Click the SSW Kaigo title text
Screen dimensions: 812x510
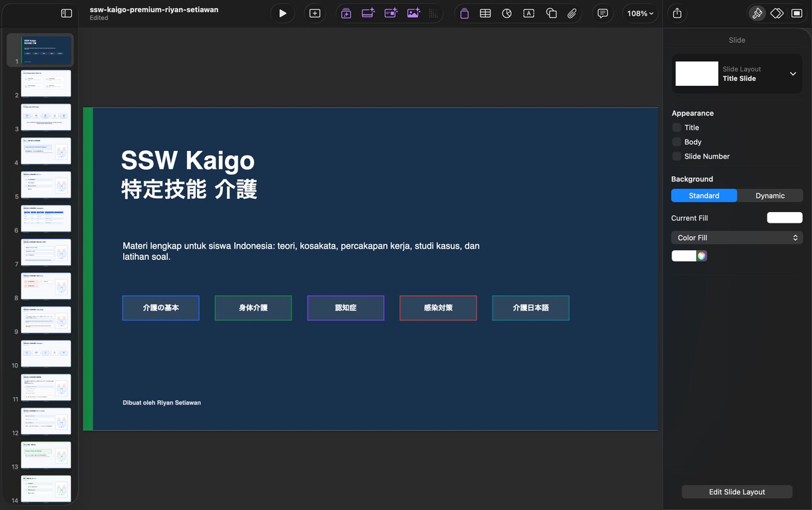188,160
